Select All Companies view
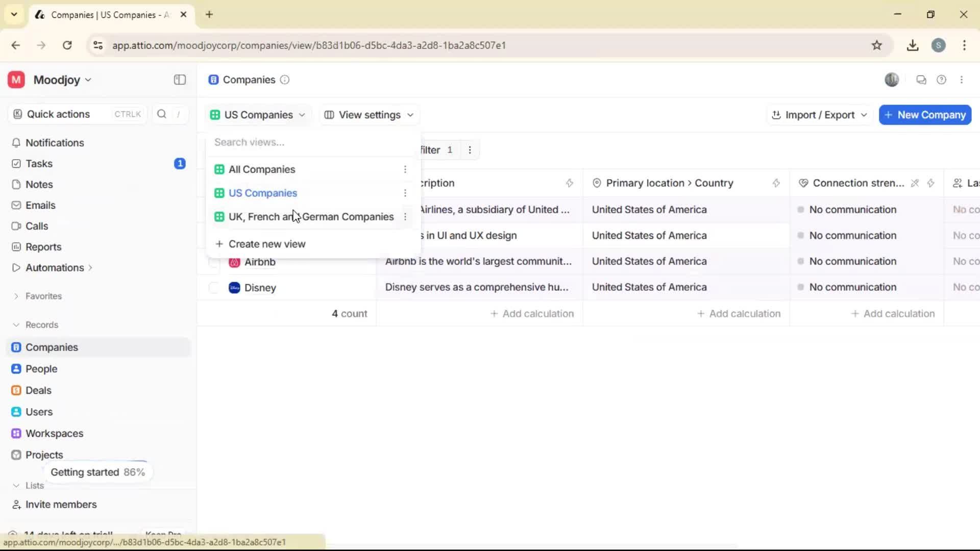The image size is (980, 551). [262, 169]
